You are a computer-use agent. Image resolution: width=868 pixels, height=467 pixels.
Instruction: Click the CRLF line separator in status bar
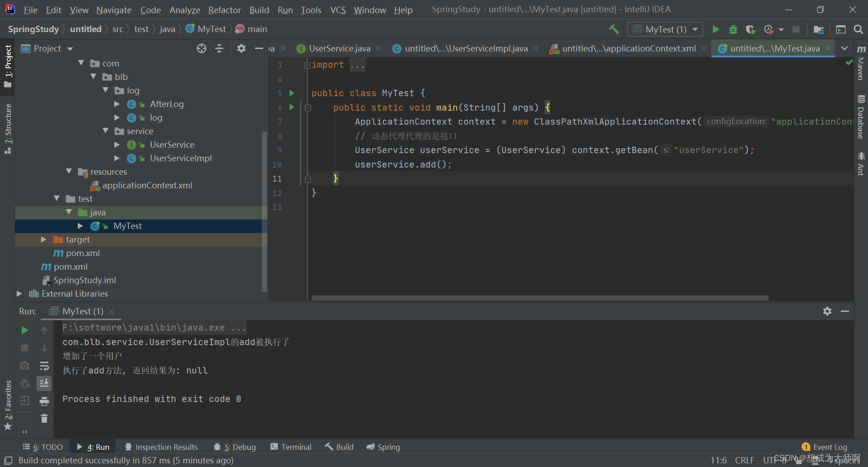pos(744,460)
